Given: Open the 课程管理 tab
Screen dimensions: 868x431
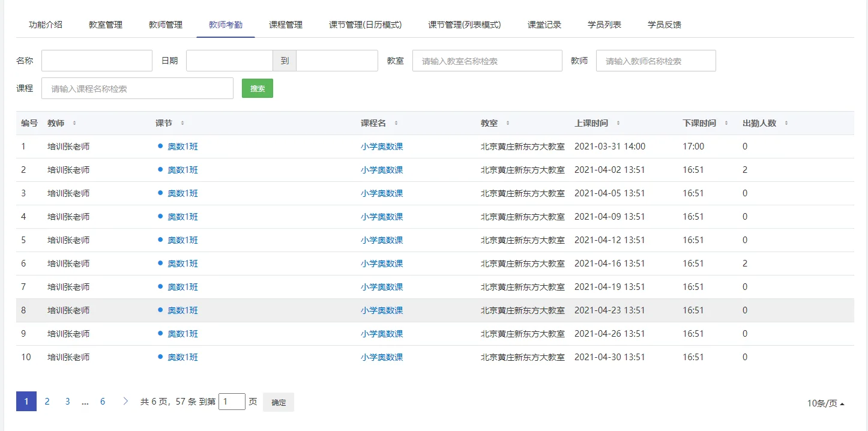Looking at the screenshot, I should (286, 25).
